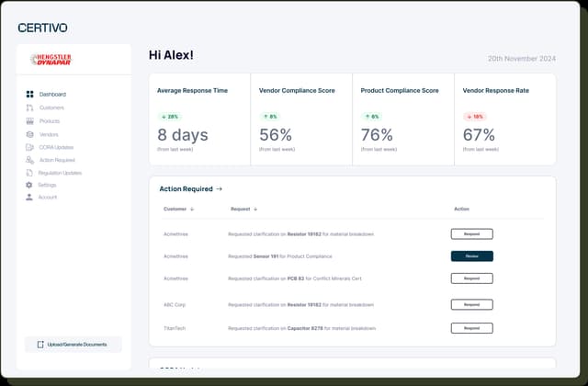Open the Action Required section heading arrow
Image resolution: width=588 pixels, height=386 pixels.
(219, 189)
